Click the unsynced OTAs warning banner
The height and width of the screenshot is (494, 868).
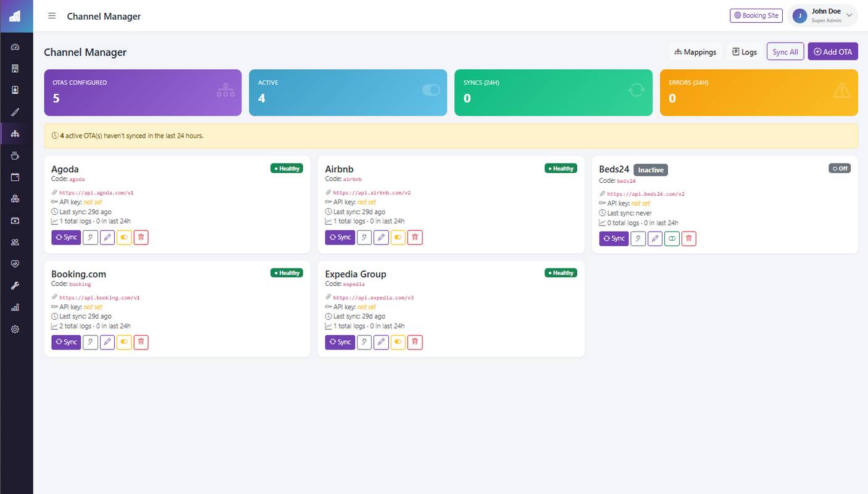pos(451,136)
